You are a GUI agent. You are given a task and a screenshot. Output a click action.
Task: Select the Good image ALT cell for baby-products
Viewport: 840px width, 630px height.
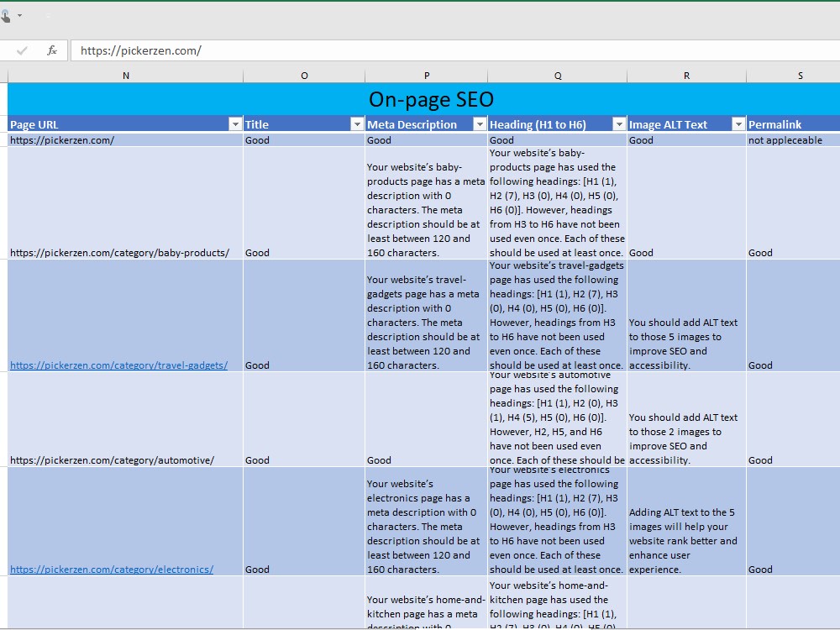pos(686,203)
